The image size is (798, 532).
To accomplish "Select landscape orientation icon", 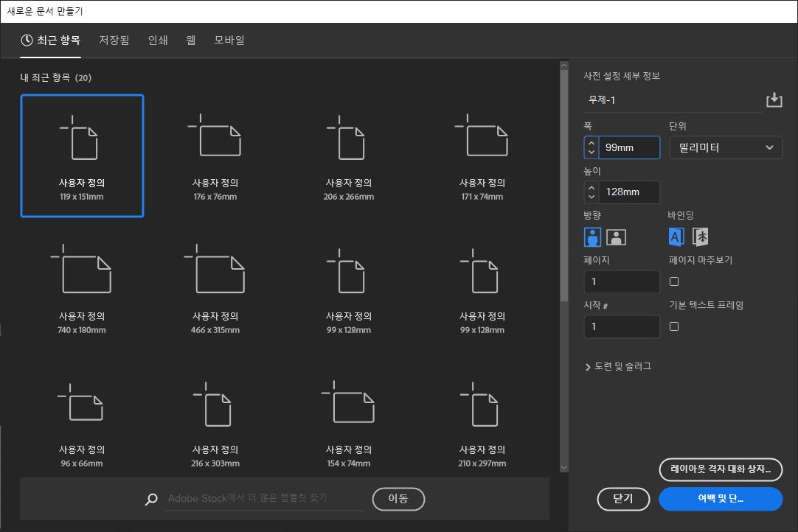I will (x=616, y=237).
